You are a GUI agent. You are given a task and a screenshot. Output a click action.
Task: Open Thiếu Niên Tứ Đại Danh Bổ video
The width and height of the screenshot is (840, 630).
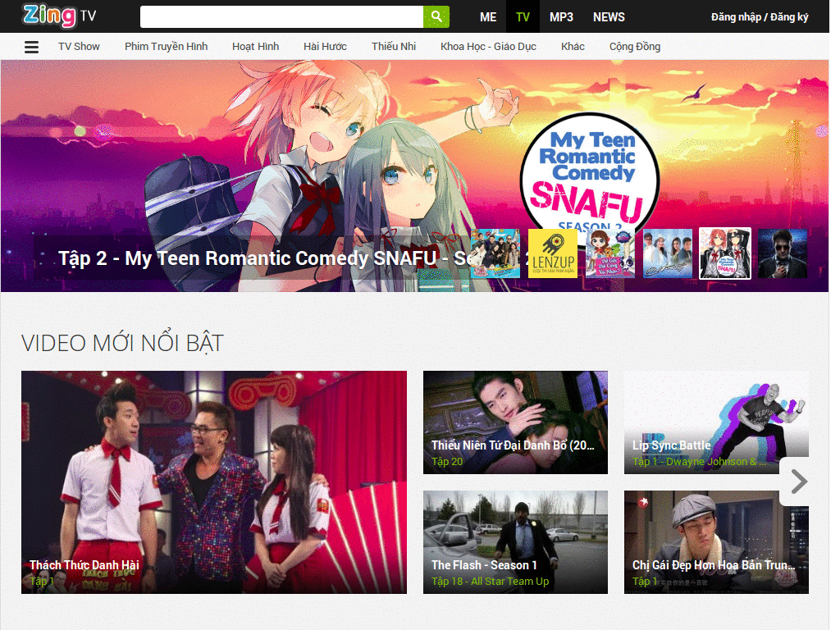[x=515, y=422]
